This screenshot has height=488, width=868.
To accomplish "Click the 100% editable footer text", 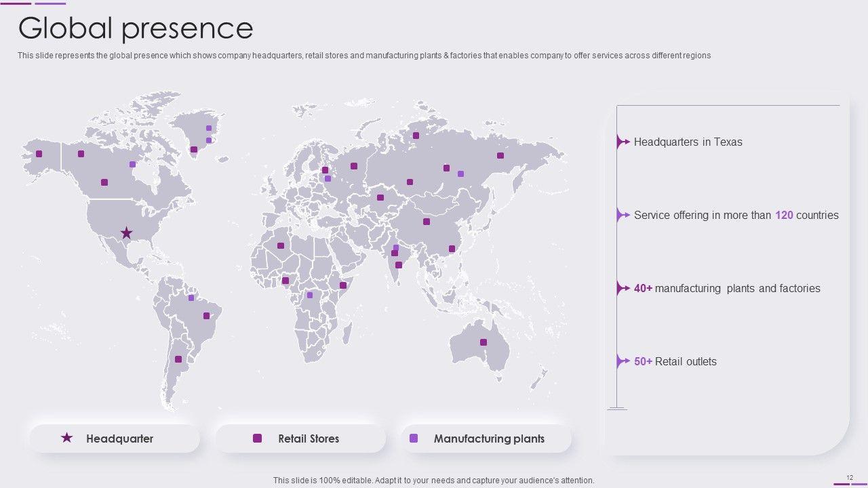I will [433, 480].
